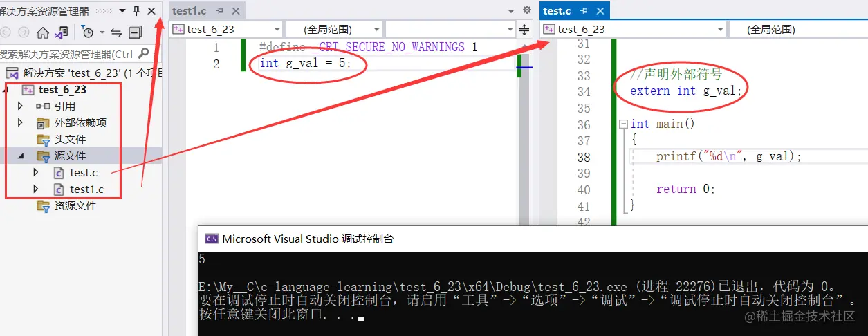Click sync with active document icon
This screenshot has height=336, width=868.
click(x=116, y=32)
